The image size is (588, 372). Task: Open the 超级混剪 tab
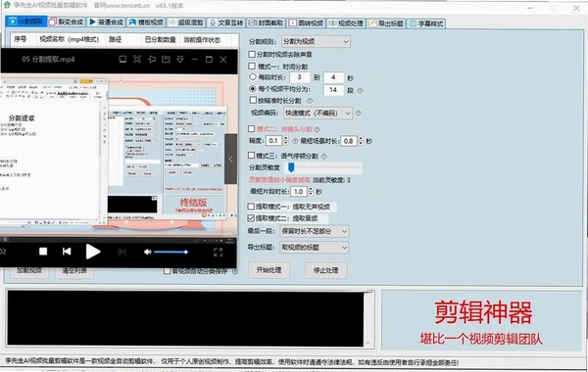(186, 23)
